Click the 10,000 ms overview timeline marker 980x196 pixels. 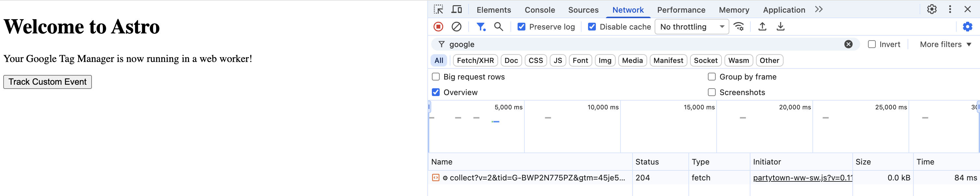pyautogui.click(x=603, y=107)
